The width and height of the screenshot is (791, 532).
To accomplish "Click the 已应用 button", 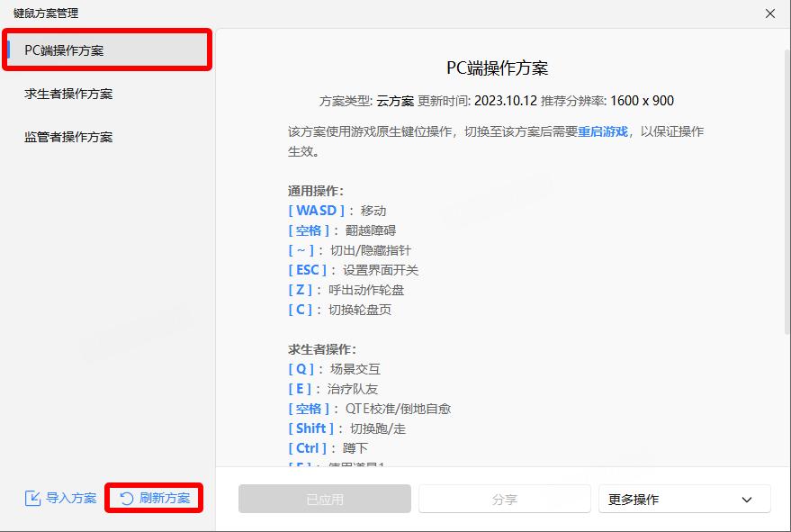I will 324,499.
